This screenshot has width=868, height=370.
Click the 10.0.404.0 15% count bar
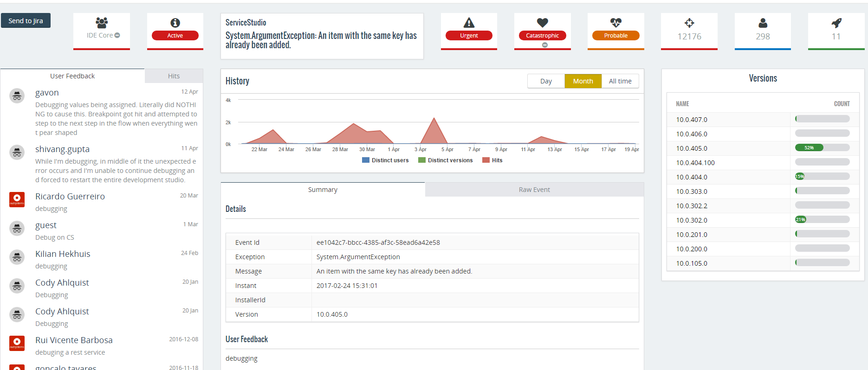coord(823,177)
